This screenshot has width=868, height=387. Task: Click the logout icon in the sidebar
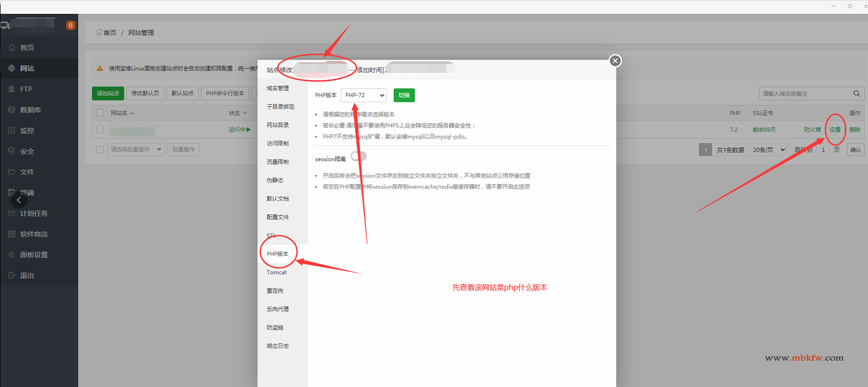click(x=11, y=275)
